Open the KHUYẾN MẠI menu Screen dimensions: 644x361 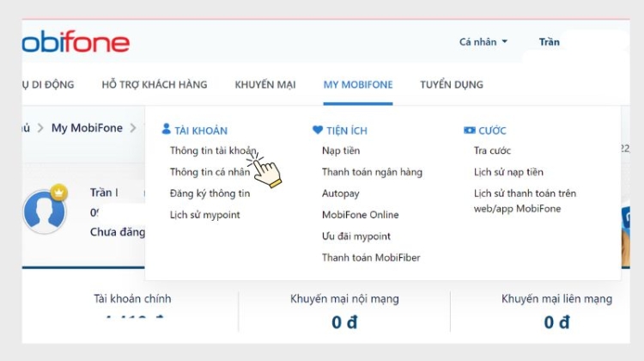[265, 85]
